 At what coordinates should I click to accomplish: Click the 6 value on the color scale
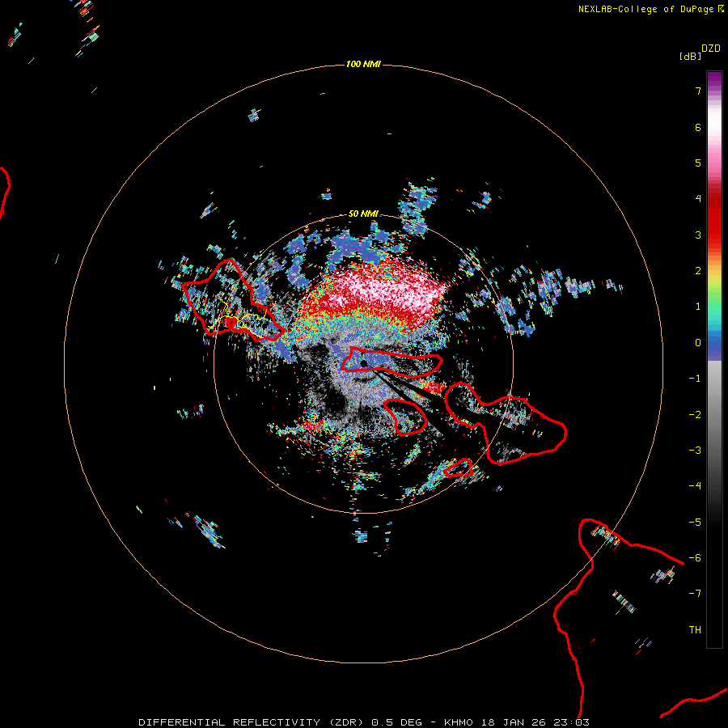click(698, 127)
